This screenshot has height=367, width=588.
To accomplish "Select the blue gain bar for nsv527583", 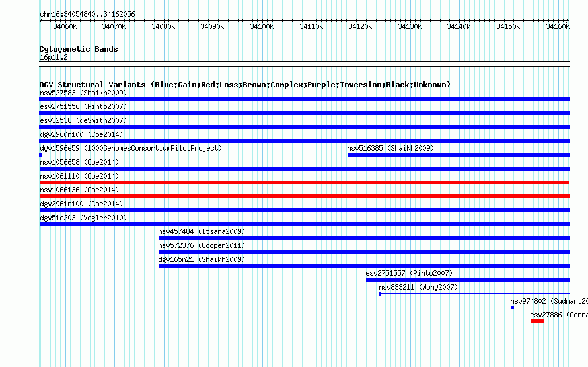I will pos(304,99).
